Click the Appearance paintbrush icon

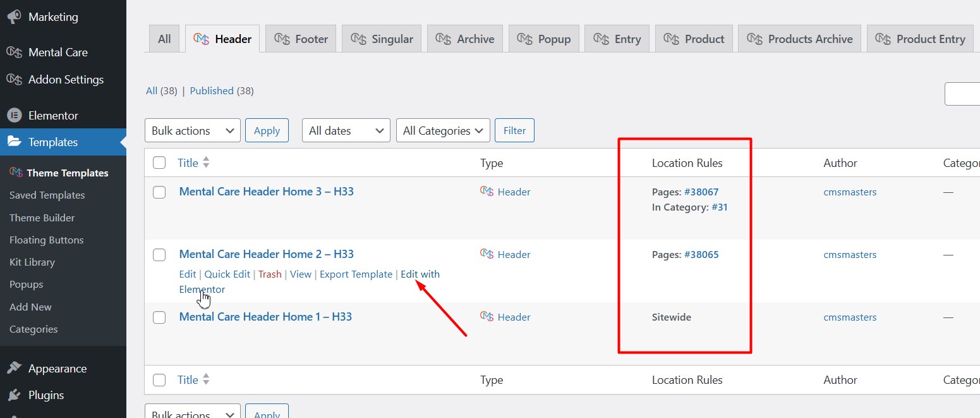click(x=14, y=369)
